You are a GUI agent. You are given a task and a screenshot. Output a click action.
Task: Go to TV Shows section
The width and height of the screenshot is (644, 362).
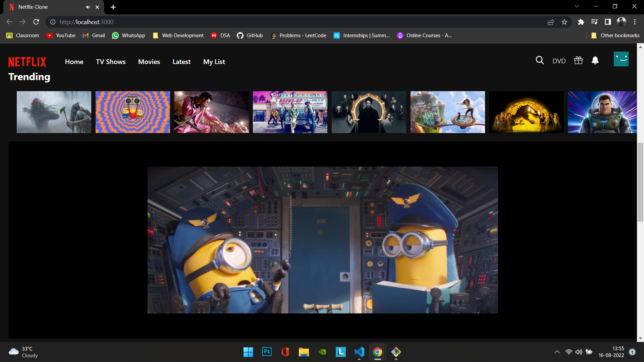tap(111, 62)
